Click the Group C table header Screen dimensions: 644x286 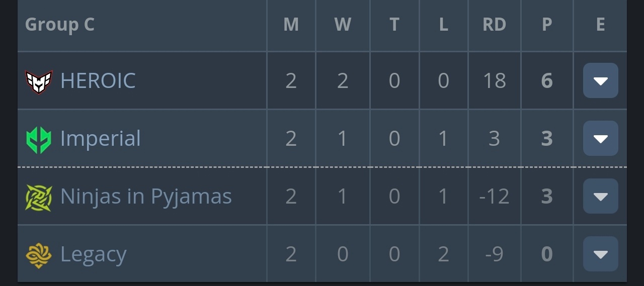pos(60,24)
